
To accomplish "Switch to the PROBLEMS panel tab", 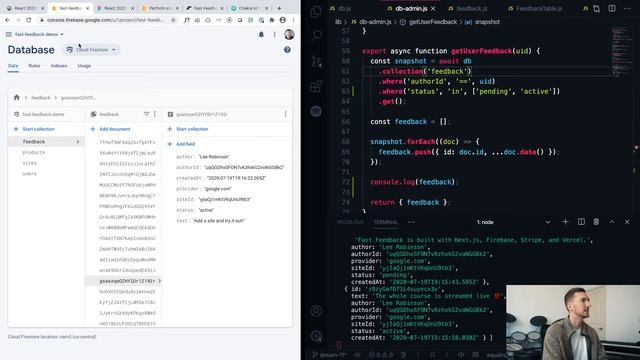I will tap(351, 222).
